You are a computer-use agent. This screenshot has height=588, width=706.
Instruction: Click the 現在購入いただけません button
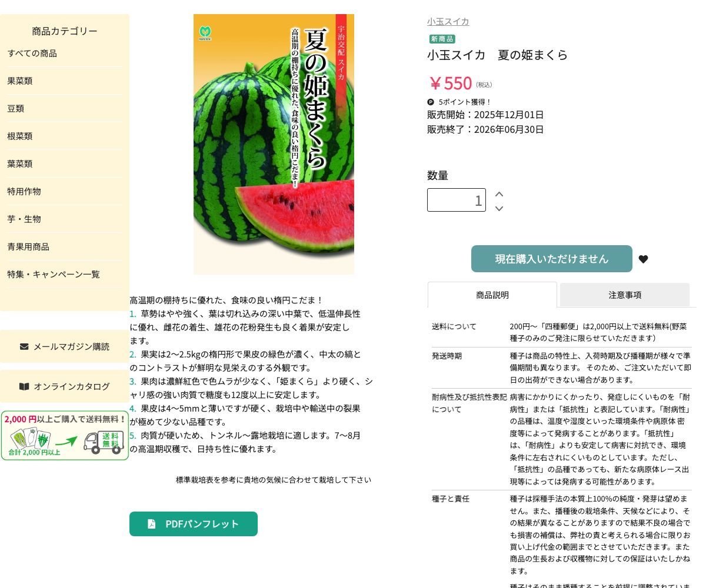[552, 259]
